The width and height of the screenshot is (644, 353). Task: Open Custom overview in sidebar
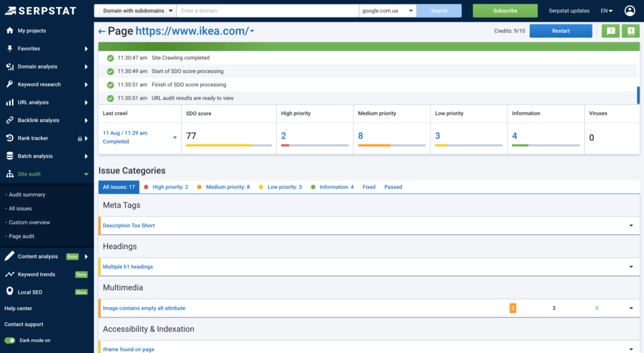pyautogui.click(x=30, y=222)
